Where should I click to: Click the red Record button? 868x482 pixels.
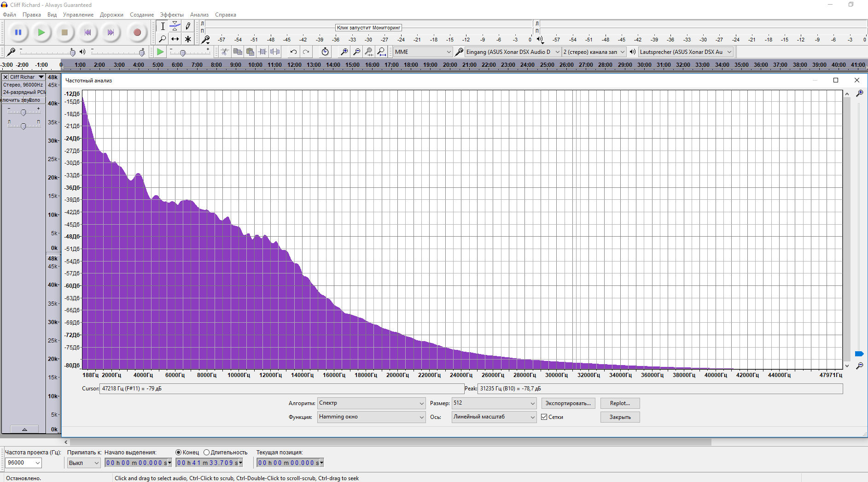(x=137, y=32)
